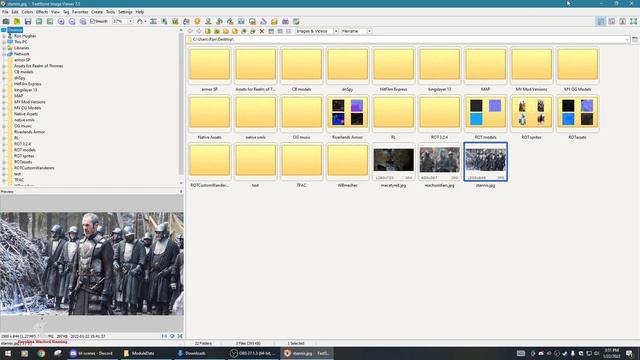The image size is (640, 360).
Task: Click the Open file toolbar icon
Action: 17,21
